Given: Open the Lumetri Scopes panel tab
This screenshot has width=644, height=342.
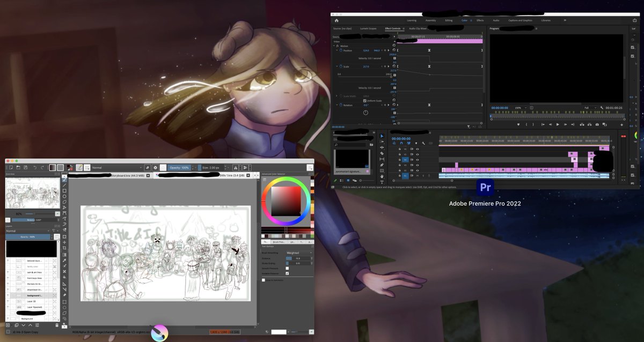Looking at the screenshot, I should [368, 28].
